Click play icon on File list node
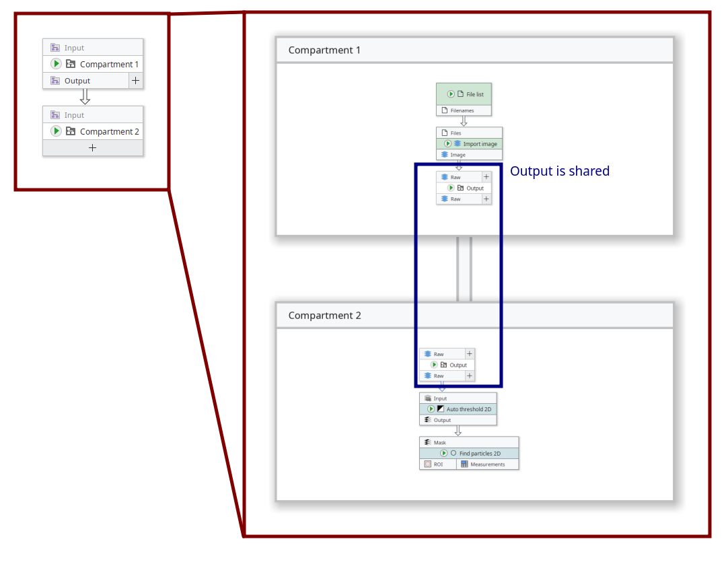The height and width of the screenshot is (562, 728). [x=451, y=94]
